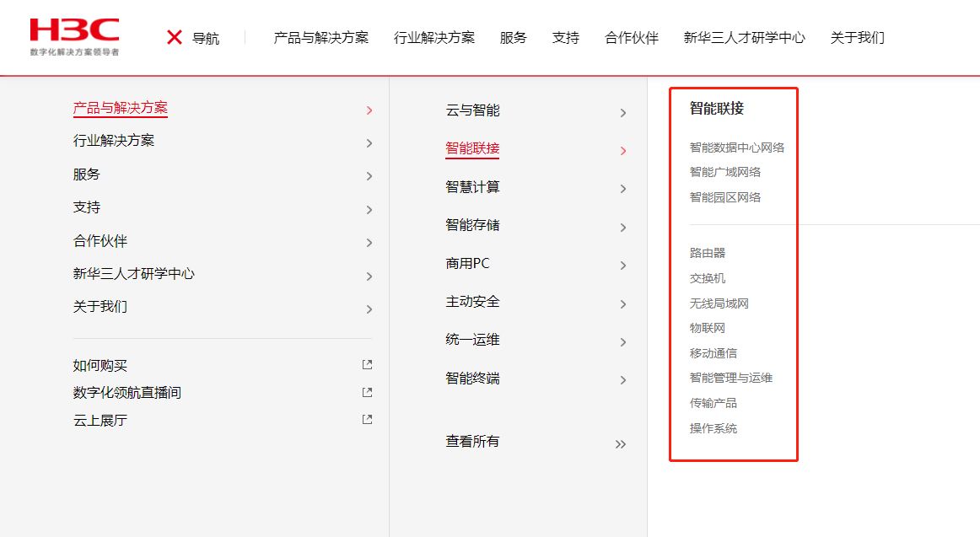Open 关于我们 in top menu bar
This screenshot has height=537, width=980.
point(858,38)
